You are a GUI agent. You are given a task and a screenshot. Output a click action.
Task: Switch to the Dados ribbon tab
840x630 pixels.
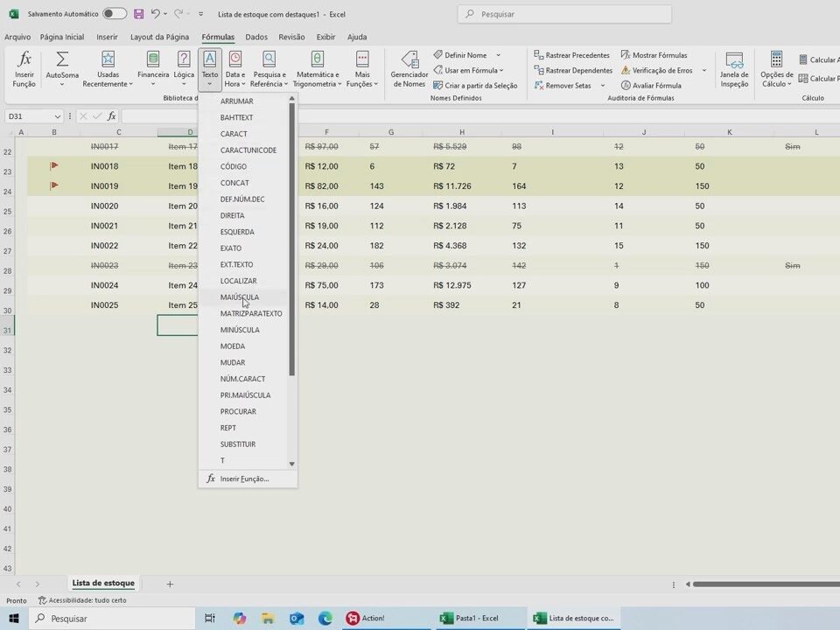click(256, 37)
